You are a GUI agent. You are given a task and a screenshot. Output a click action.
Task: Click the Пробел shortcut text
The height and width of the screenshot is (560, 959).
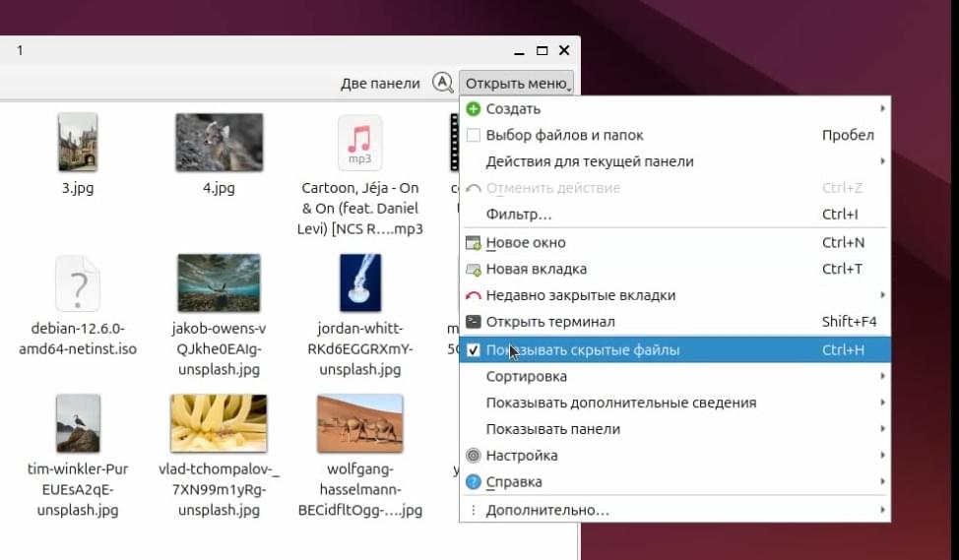click(x=848, y=135)
